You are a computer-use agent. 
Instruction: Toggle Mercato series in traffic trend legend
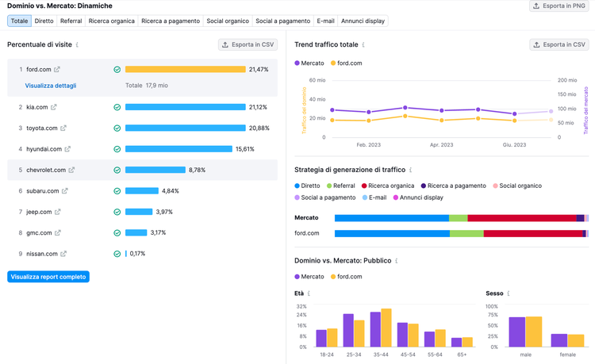pyautogui.click(x=309, y=63)
